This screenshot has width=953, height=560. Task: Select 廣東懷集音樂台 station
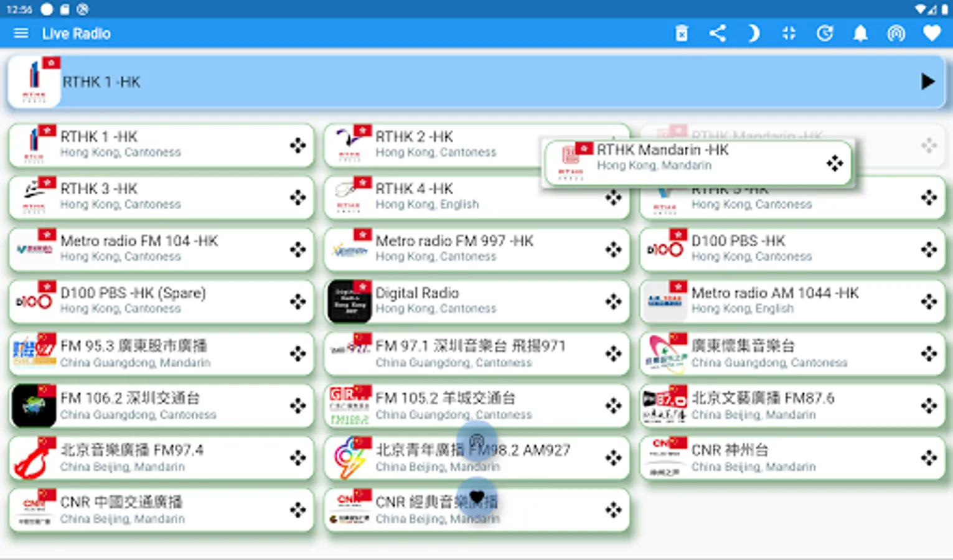[x=792, y=354]
